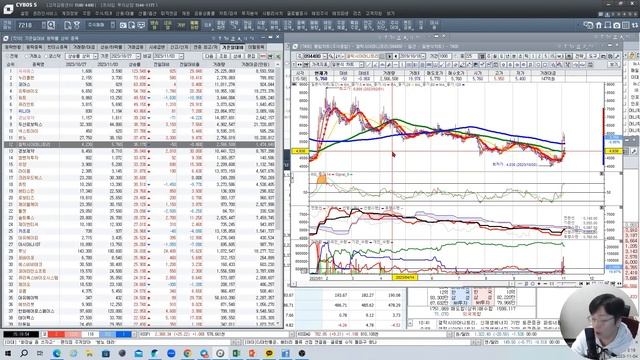
Task: Click the search icon beside chart stock code
Action: coord(331,56)
